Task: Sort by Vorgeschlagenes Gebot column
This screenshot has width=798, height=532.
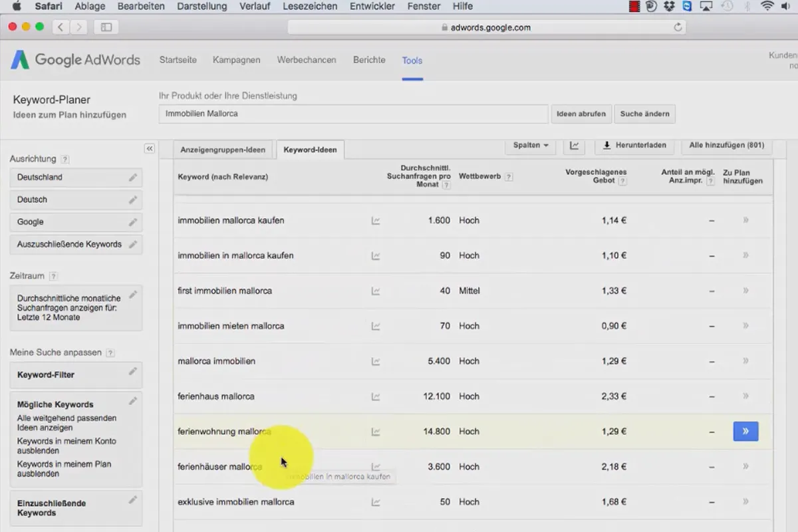Action: click(596, 176)
